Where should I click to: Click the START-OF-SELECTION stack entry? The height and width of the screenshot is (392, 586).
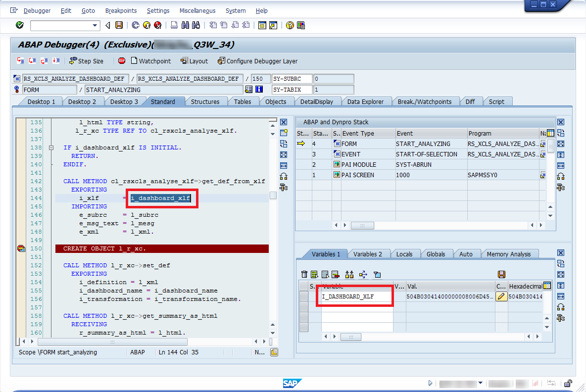point(427,154)
